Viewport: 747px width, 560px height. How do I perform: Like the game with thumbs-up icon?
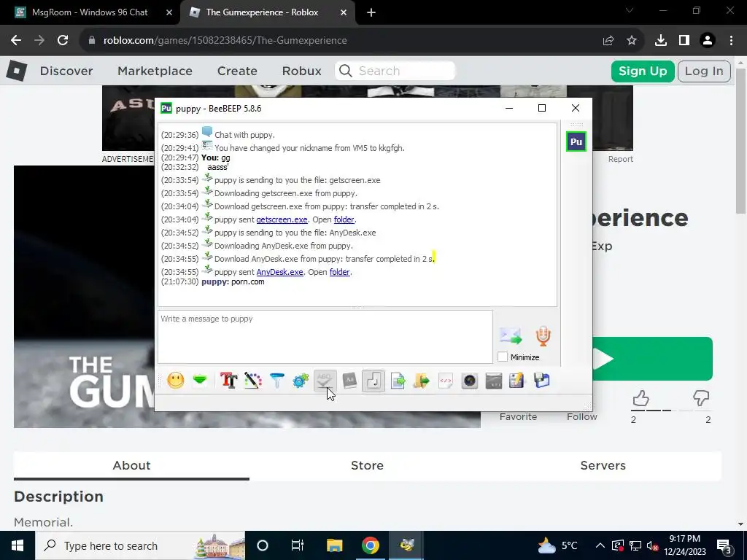pos(640,398)
